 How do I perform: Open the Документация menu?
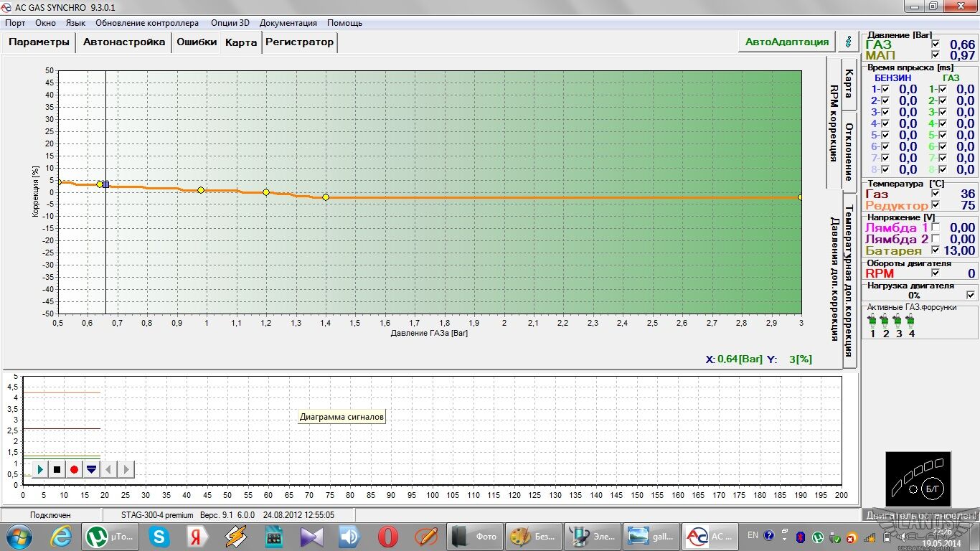[x=288, y=23]
